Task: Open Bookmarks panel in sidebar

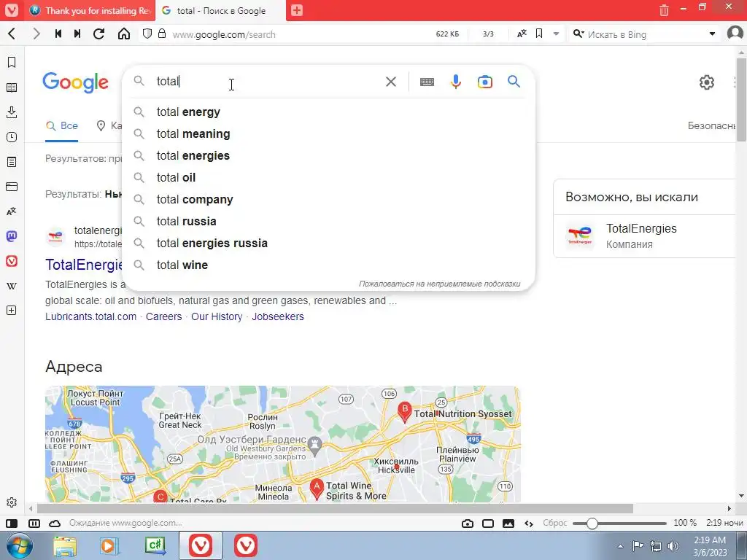Action: pyautogui.click(x=12, y=63)
